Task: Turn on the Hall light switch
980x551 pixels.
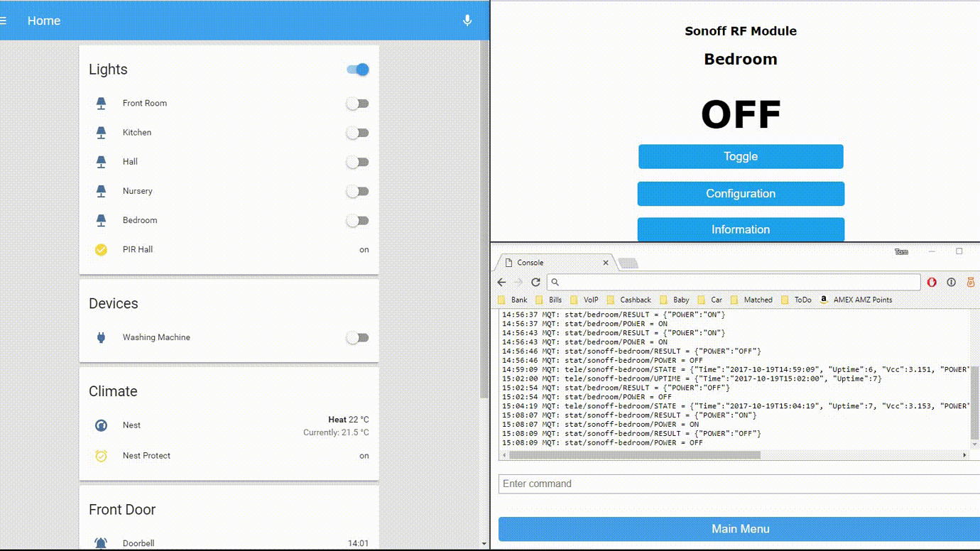Action: 357,162
